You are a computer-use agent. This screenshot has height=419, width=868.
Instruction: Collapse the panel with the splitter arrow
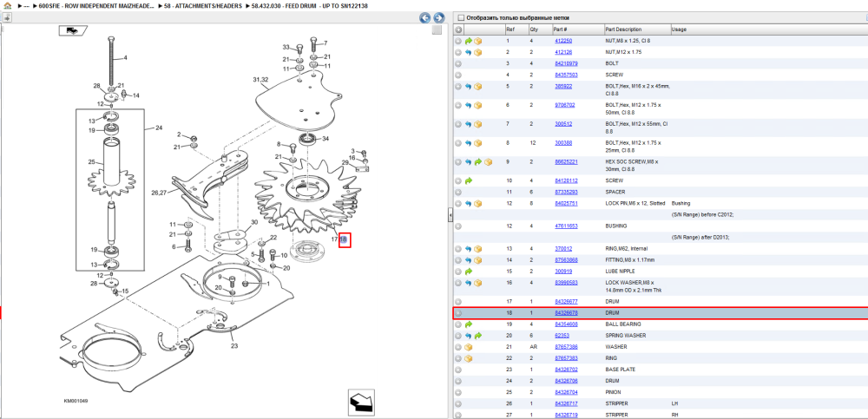point(450,213)
